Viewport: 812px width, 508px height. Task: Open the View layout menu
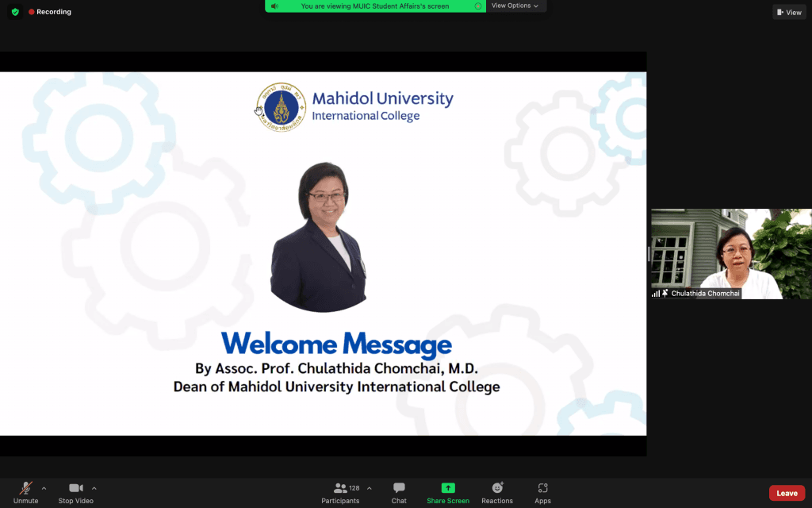click(x=790, y=12)
